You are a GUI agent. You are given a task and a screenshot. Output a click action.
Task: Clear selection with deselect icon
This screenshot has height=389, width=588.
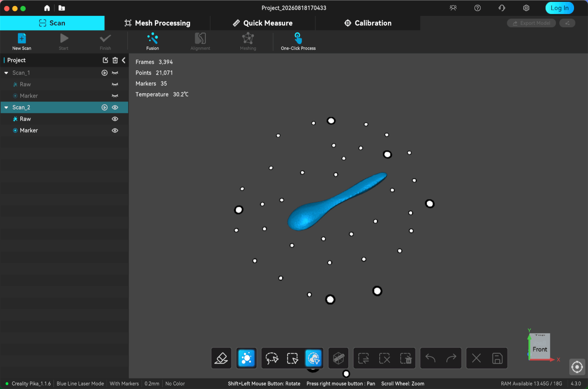click(x=384, y=358)
